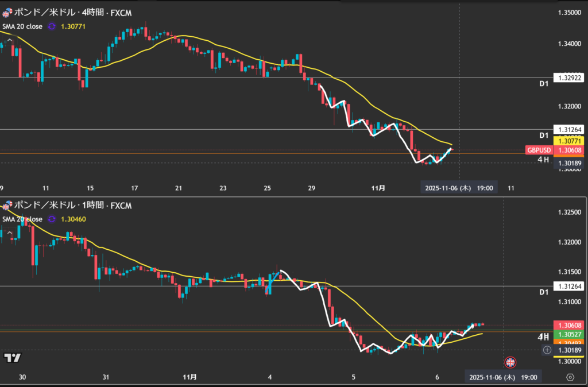Click the 2025-11-06 19:00 date label on the upper chart
The height and width of the screenshot is (387, 588).
click(459, 187)
